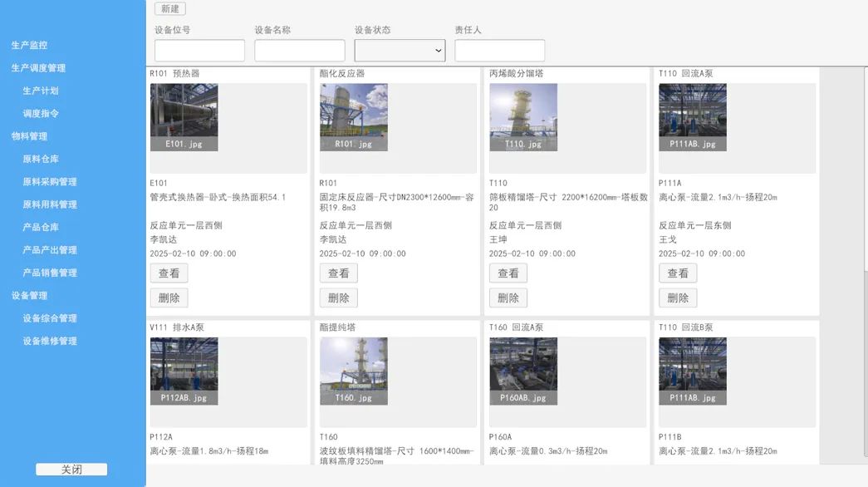Select the T160 回流A泵 card title

coord(516,327)
